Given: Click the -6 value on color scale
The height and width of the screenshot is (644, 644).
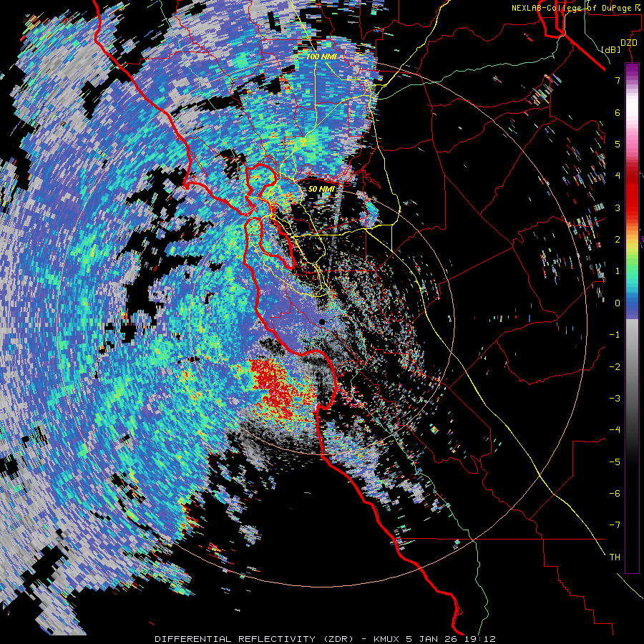Looking at the screenshot, I should [615, 494].
